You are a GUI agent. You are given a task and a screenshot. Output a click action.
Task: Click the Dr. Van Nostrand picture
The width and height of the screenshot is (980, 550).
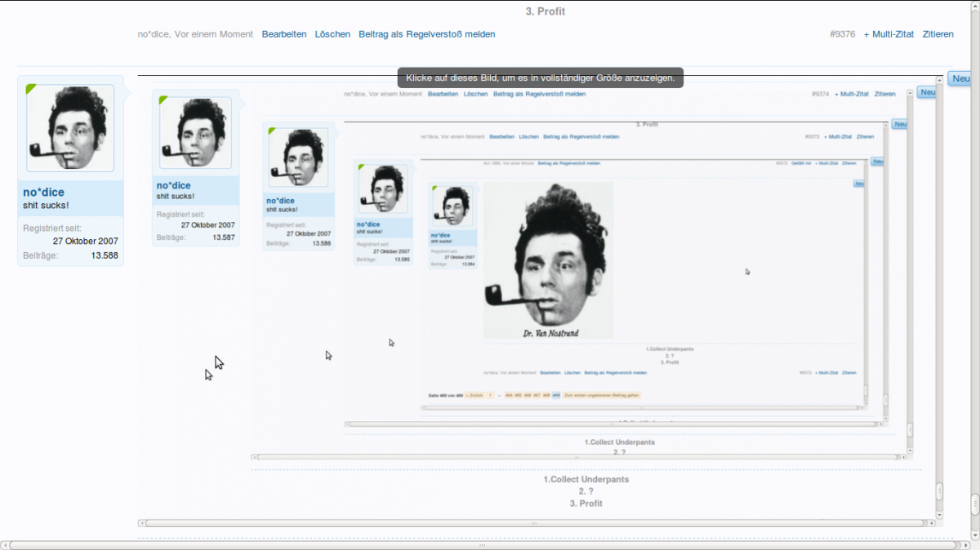548,259
